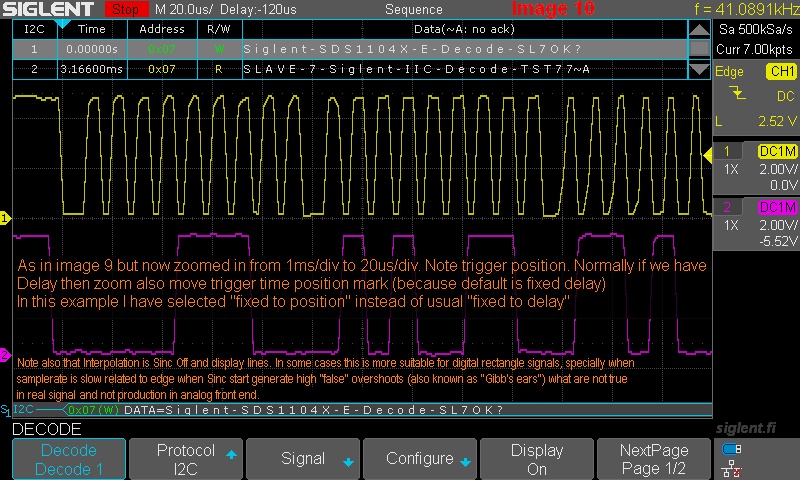
Task: Click the red Stop status indicator
Action: (x=126, y=9)
